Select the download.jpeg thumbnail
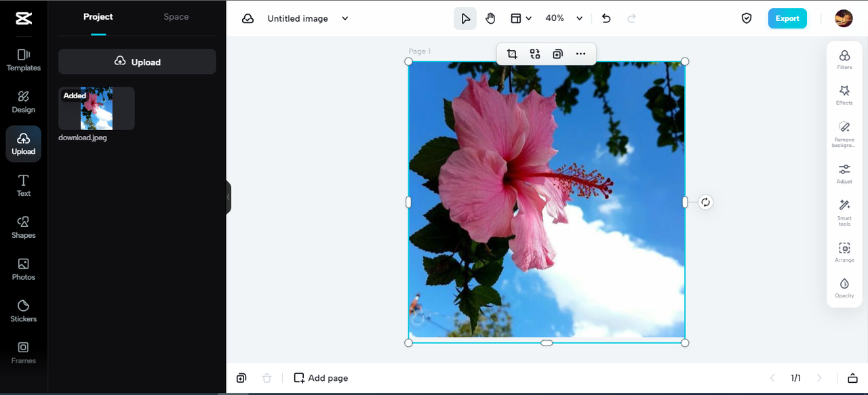Image resolution: width=868 pixels, height=395 pixels. coord(96,108)
